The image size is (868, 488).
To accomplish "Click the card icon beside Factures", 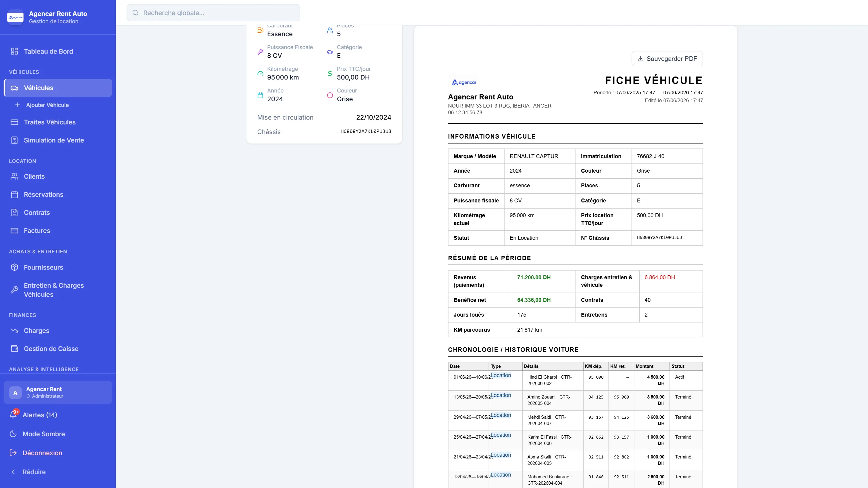I will point(14,231).
